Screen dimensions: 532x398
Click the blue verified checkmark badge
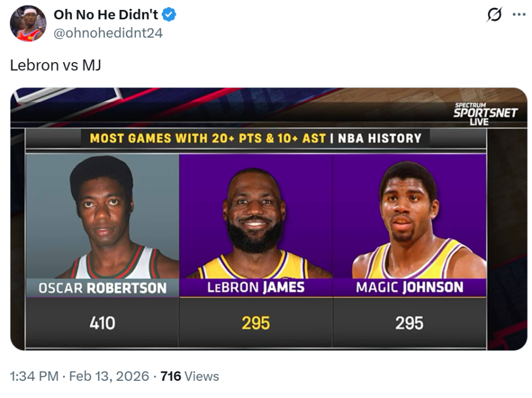pyautogui.click(x=169, y=15)
